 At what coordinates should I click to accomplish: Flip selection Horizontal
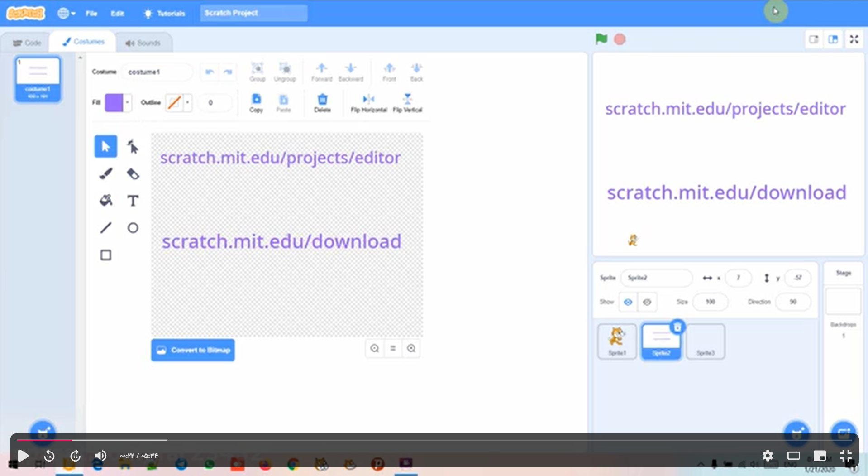click(369, 103)
